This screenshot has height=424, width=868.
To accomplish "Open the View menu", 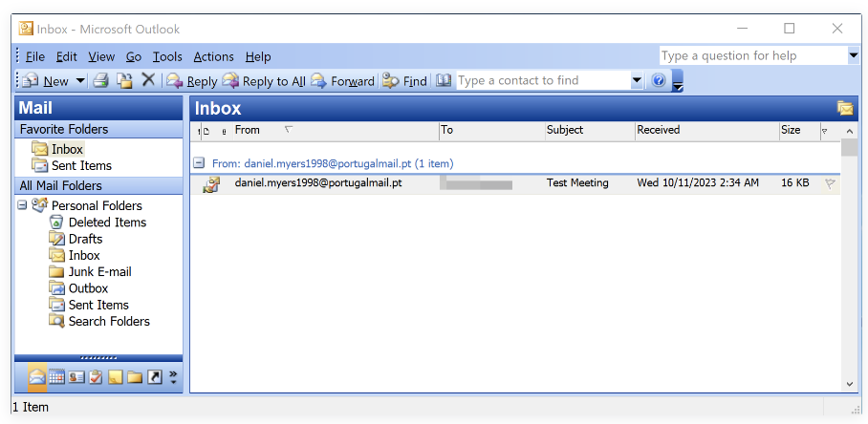I will (101, 57).
